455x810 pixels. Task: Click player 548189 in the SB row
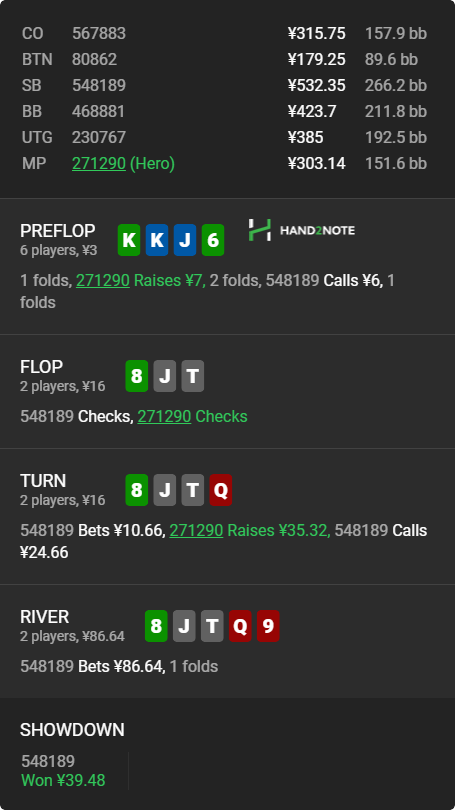coord(99,85)
